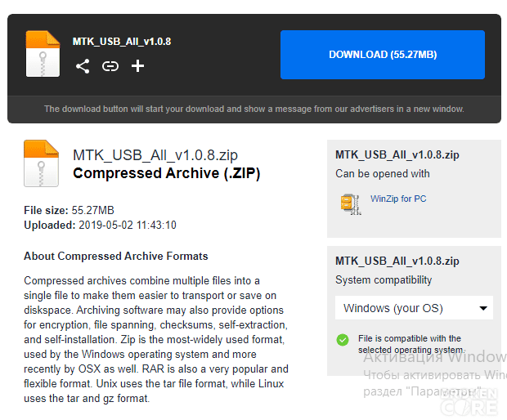This screenshot has height=420, width=507.
Task: Click the File is compatible message text
Action: [411, 344]
